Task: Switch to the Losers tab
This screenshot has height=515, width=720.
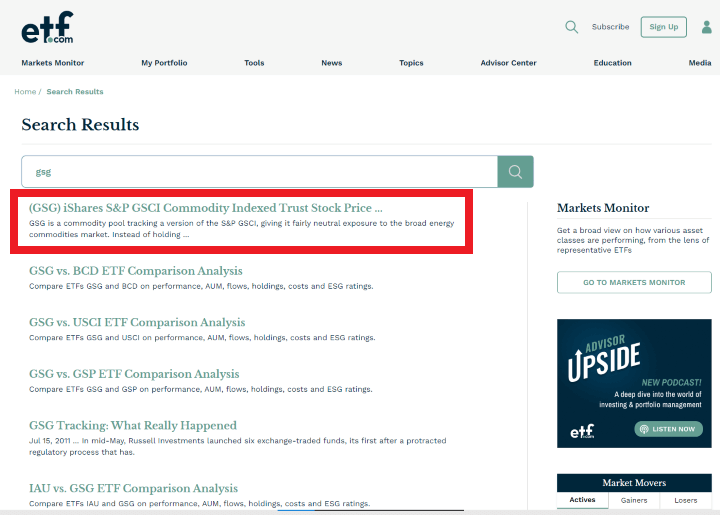Action: 686,500
